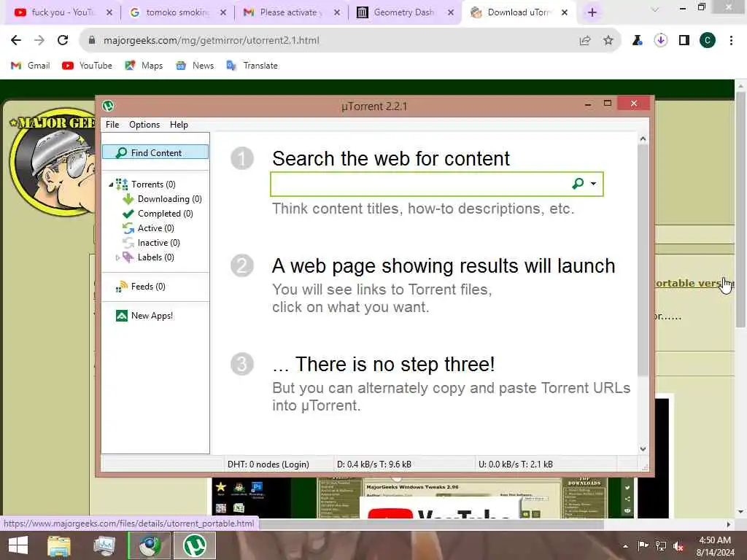Toggle the Chrome side panel

[684, 41]
